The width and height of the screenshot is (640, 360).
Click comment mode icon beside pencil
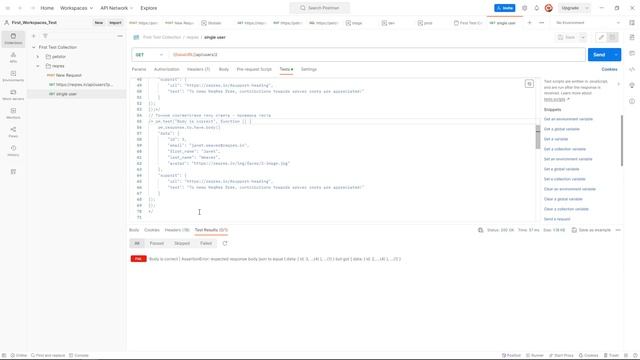(612, 37)
